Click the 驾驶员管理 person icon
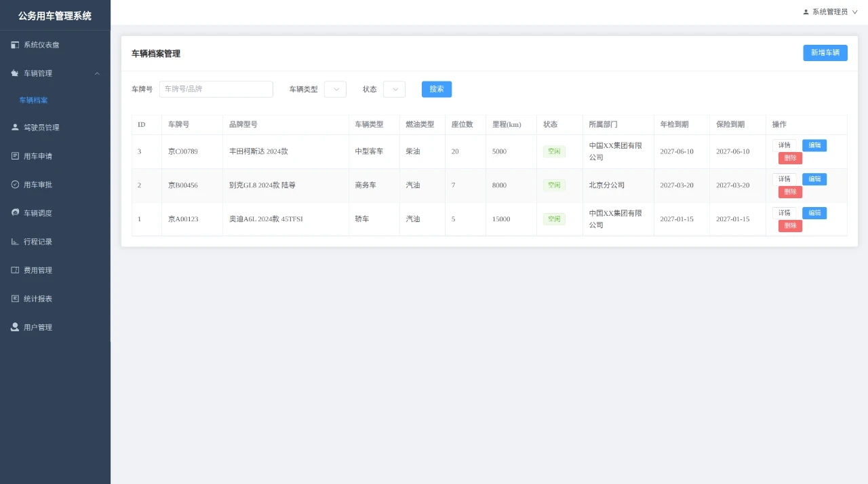The height and width of the screenshot is (484, 868). pyautogui.click(x=15, y=127)
